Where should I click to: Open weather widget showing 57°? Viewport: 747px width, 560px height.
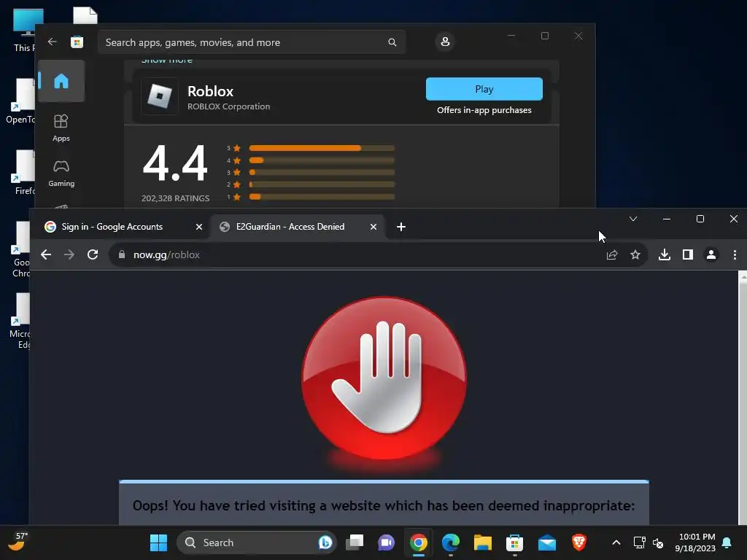[x=18, y=542]
